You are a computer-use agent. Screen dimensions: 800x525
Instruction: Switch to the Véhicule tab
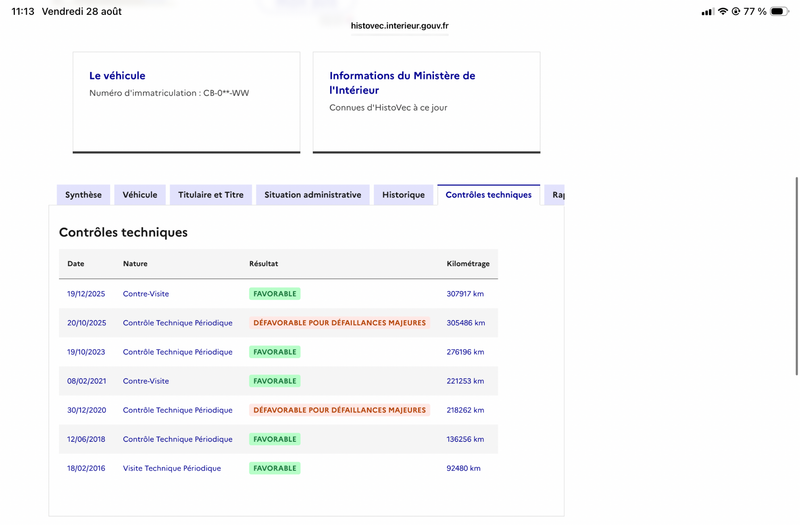pos(140,195)
